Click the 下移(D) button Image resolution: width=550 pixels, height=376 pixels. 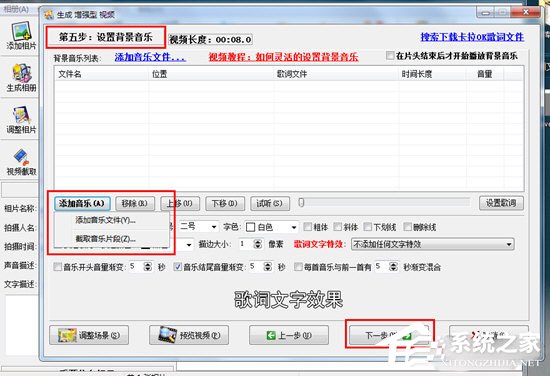pyautogui.click(x=225, y=203)
